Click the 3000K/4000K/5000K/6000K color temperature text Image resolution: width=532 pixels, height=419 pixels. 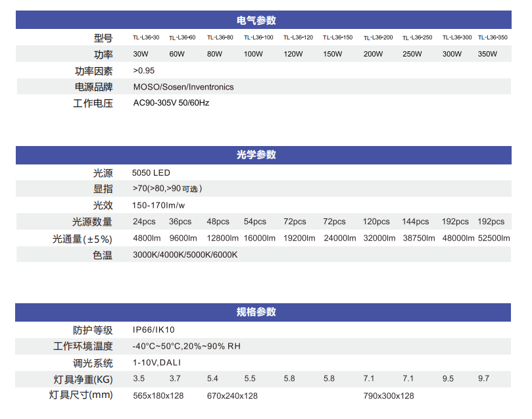click(x=185, y=255)
